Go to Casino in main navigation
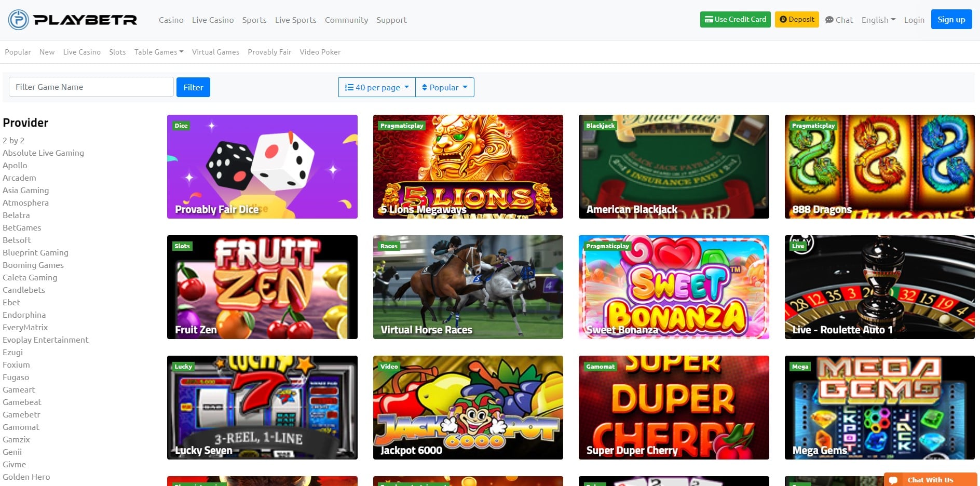This screenshot has height=486, width=980. [171, 20]
